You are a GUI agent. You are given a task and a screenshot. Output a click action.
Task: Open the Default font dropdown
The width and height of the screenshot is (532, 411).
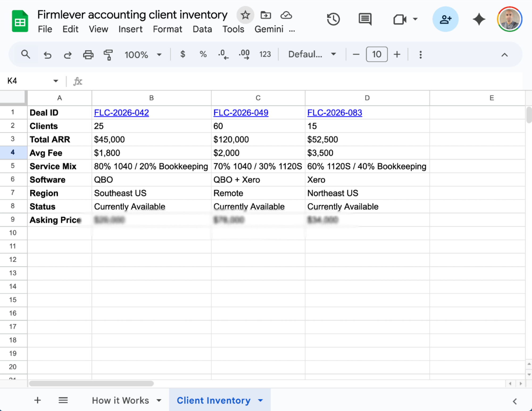point(312,55)
